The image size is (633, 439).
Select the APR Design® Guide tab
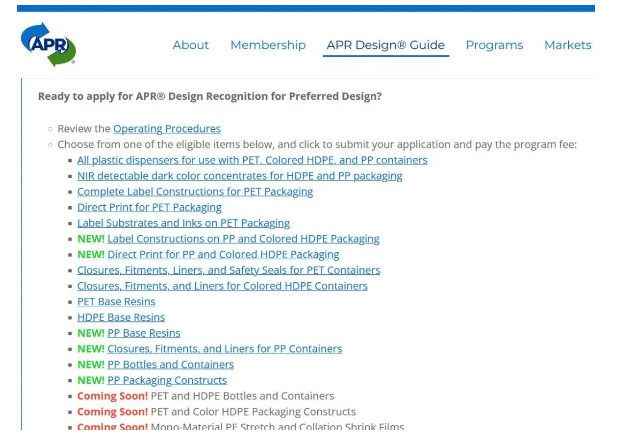point(386,45)
